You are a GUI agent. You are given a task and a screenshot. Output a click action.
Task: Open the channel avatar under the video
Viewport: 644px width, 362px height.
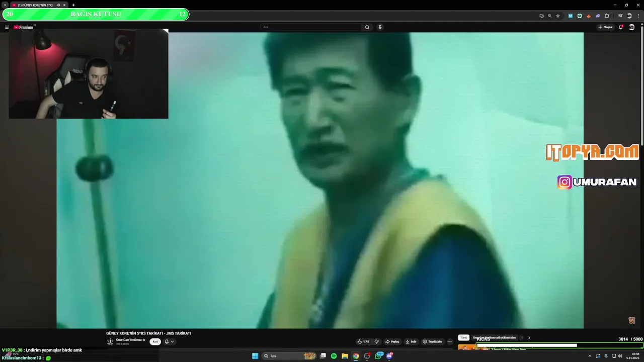coord(110,341)
